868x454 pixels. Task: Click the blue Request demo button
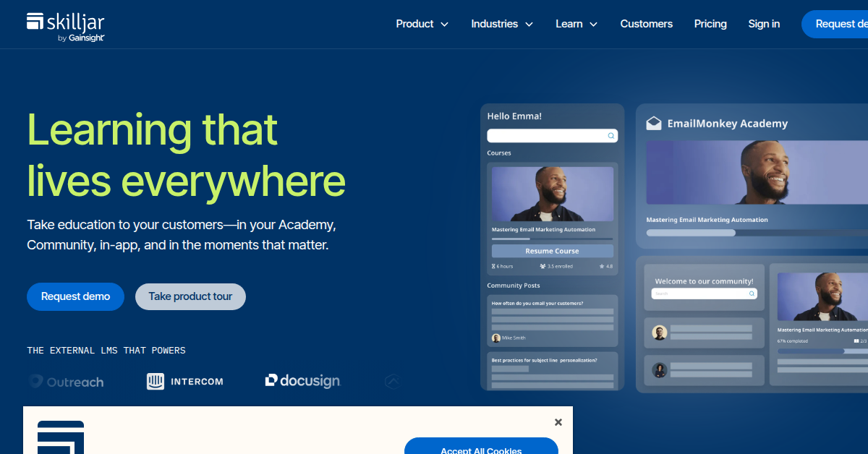[75, 296]
